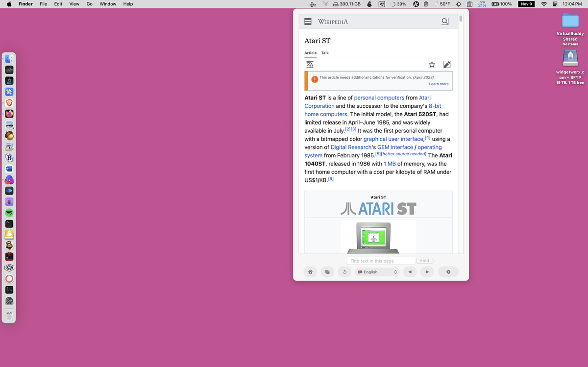Open Spotify from the Dock
Viewport: 588px width, 367px height.
9,213
